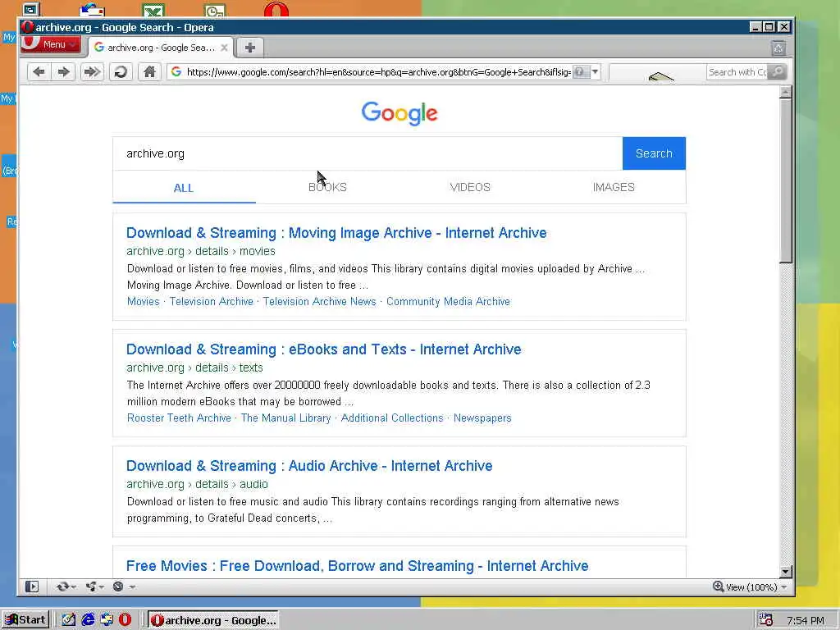Switch to the IMAGES results tab
This screenshot has height=630, width=840.
[x=614, y=187]
